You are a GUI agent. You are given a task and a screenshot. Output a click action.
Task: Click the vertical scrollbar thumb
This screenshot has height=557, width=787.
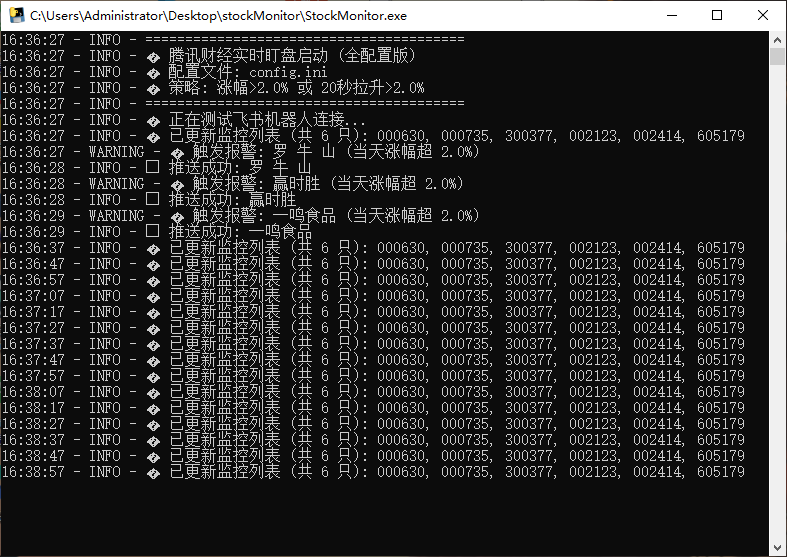(777, 57)
